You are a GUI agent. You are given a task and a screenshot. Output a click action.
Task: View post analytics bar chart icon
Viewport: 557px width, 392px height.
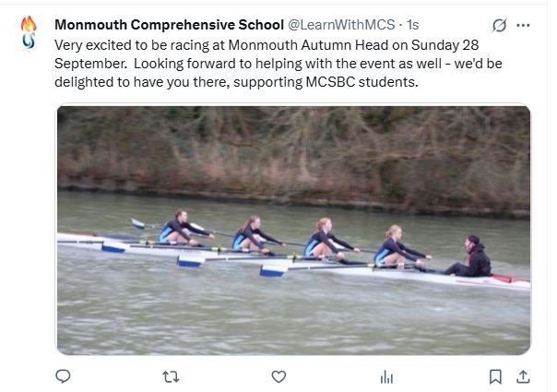coord(386,376)
